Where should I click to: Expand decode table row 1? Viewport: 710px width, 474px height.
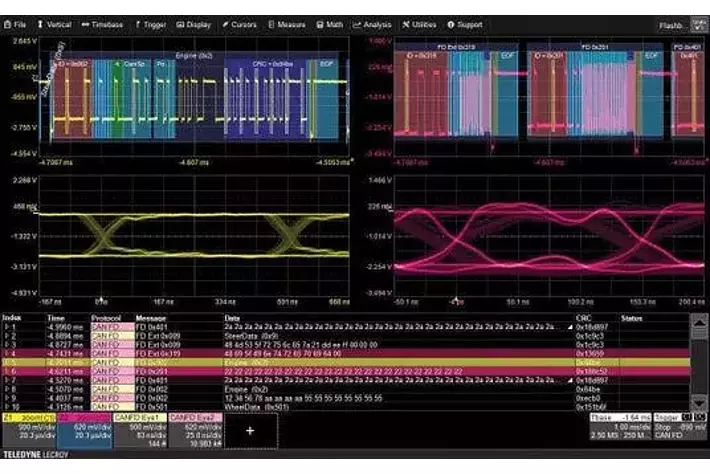tap(6, 326)
